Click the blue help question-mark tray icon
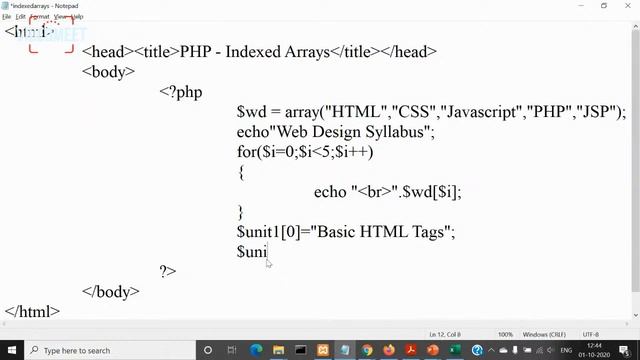Viewport: 640px width, 360px height. point(477,350)
